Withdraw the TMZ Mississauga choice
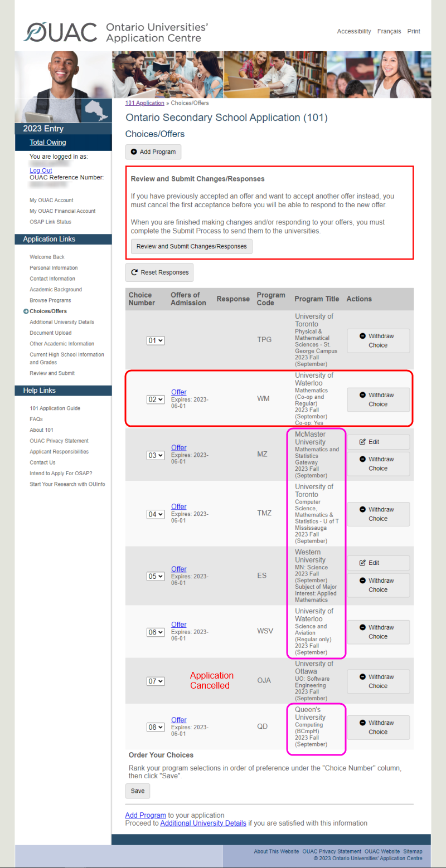The width and height of the screenshot is (446, 868). point(378,514)
